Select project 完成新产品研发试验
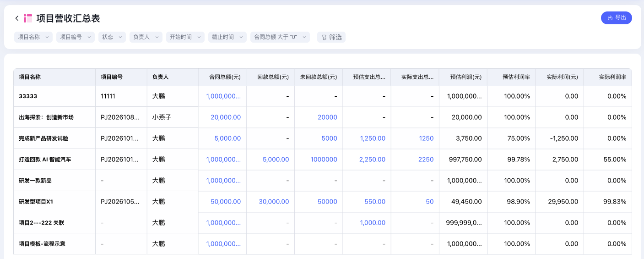Image resolution: width=644 pixels, height=259 pixels. [43, 138]
